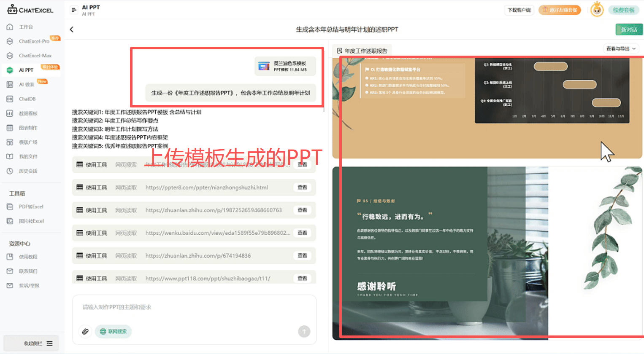Viewport: 644px width, 354px height.
Task: View the zhihu 1987252659468660763 result
Action: point(303,210)
